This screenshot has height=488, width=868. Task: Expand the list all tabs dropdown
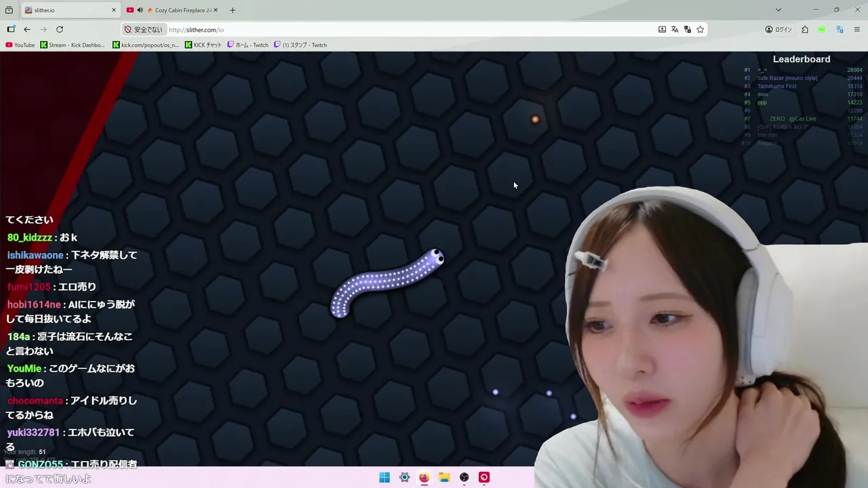pos(778,10)
